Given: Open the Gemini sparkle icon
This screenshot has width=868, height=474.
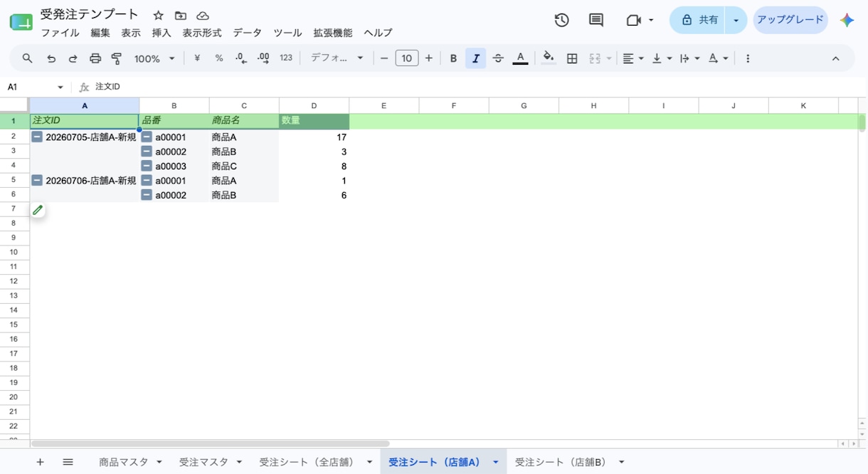Looking at the screenshot, I should (847, 20).
